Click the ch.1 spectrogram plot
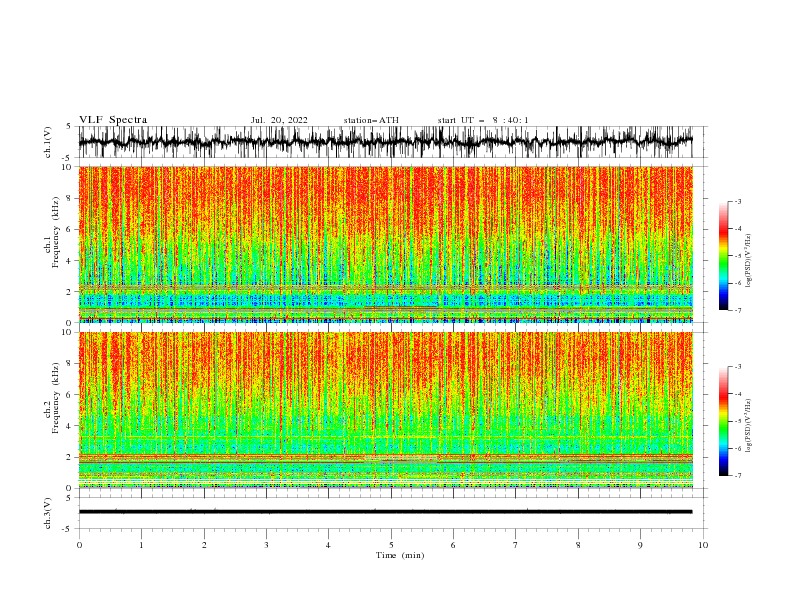792x612 pixels. tap(385, 244)
